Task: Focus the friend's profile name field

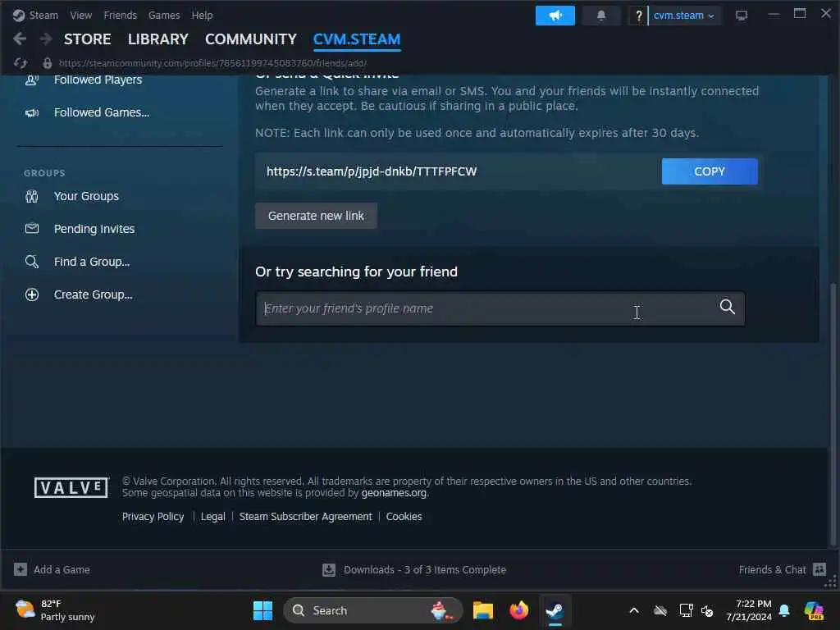Action: 500,308
